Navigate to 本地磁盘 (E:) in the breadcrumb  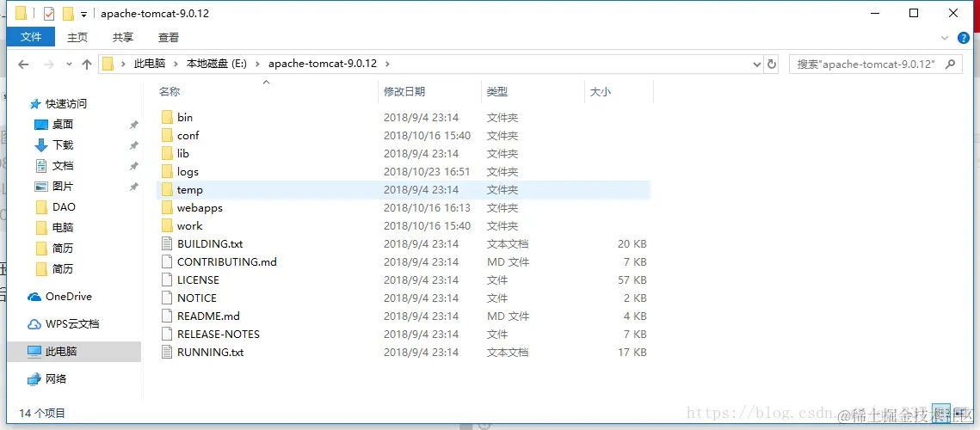[x=217, y=64]
